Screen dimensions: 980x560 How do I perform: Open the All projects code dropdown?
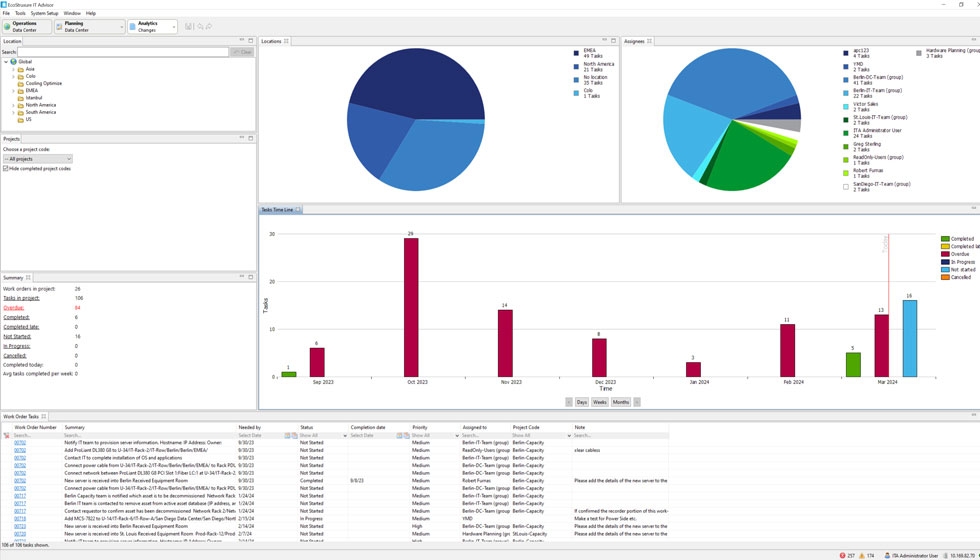38,159
